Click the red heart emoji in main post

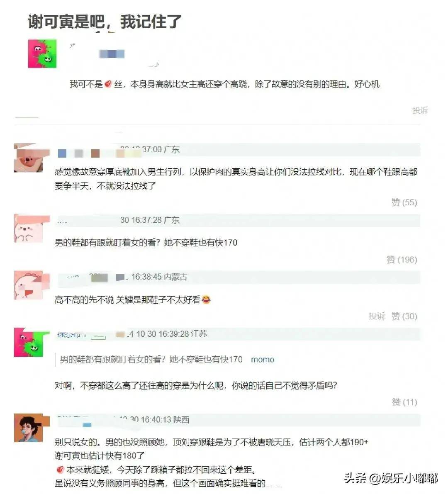108,84
